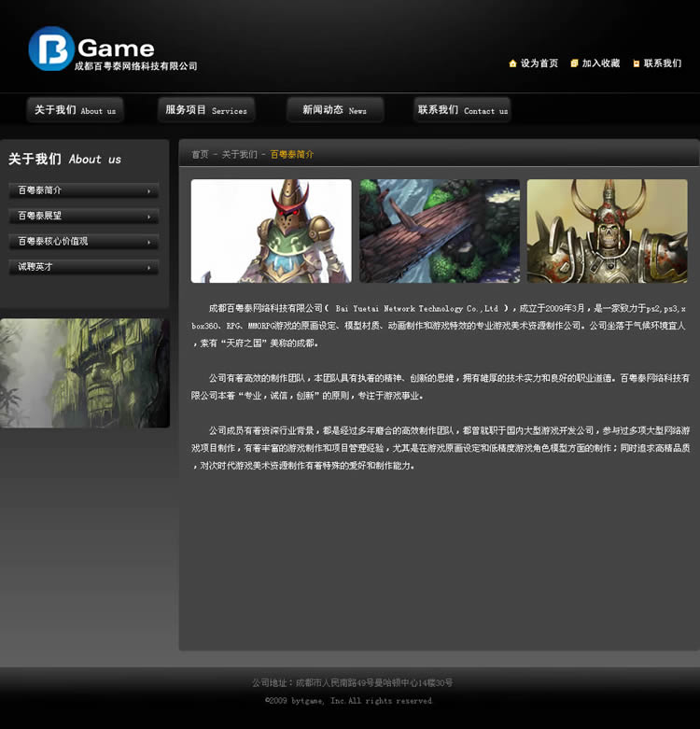Open the horned skull warrior image

[x=607, y=231]
